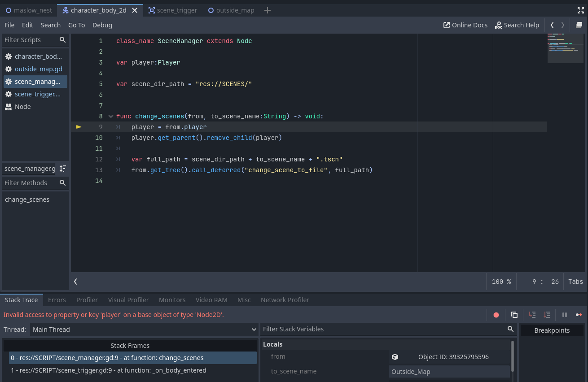Image resolution: width=588 pixels, height=382 pixels.
Task: Open the Profiler debugger tab
Action: [x=87, y=300]
